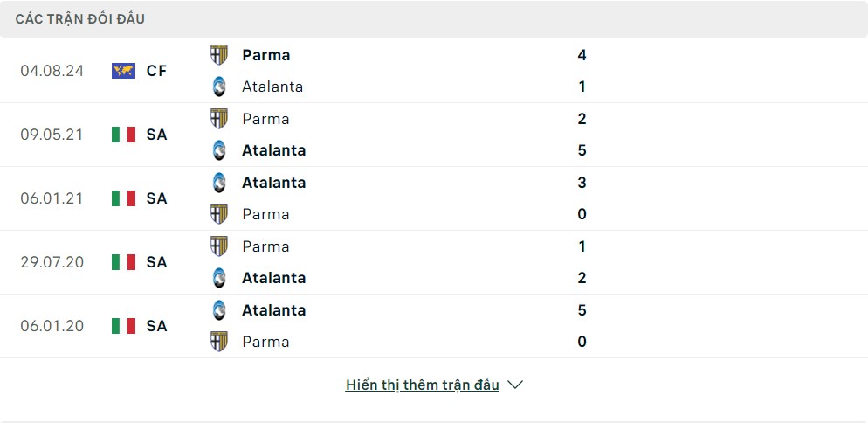868x423 pixels.
Task: Click the CF competition flag icon
Action: [123, 71]
